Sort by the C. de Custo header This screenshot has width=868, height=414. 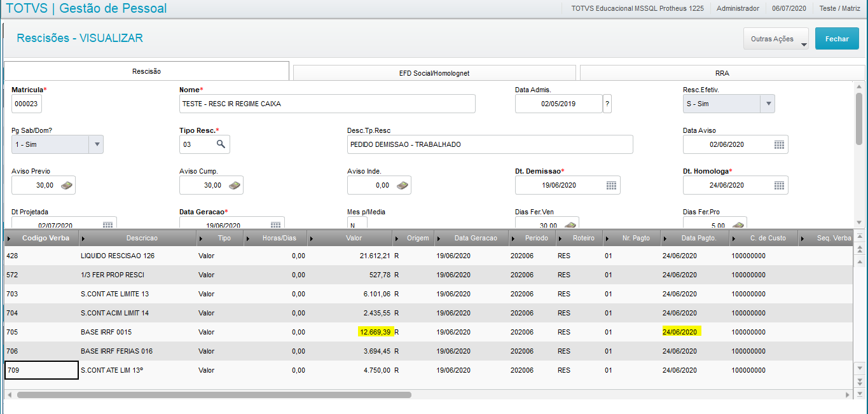point(763,238)
